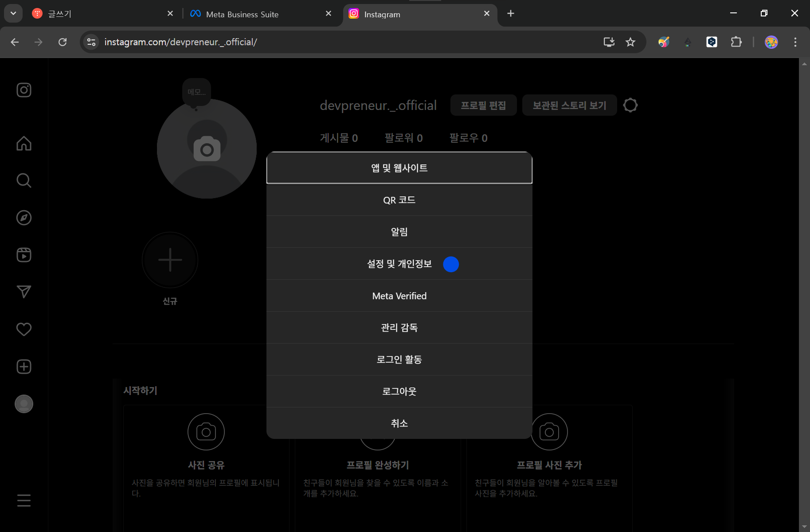Screen dimensions: 810x532
Task: Create a new post with the plus square icon
Action: pos(24,367)
